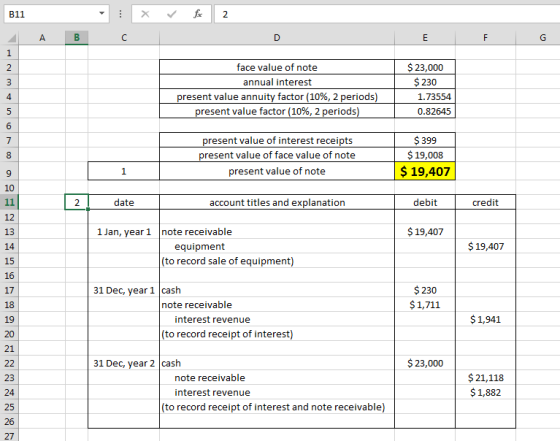Viewport: 560px width, 441px height.
Task: Select column G header
Action: pos(542,37)
